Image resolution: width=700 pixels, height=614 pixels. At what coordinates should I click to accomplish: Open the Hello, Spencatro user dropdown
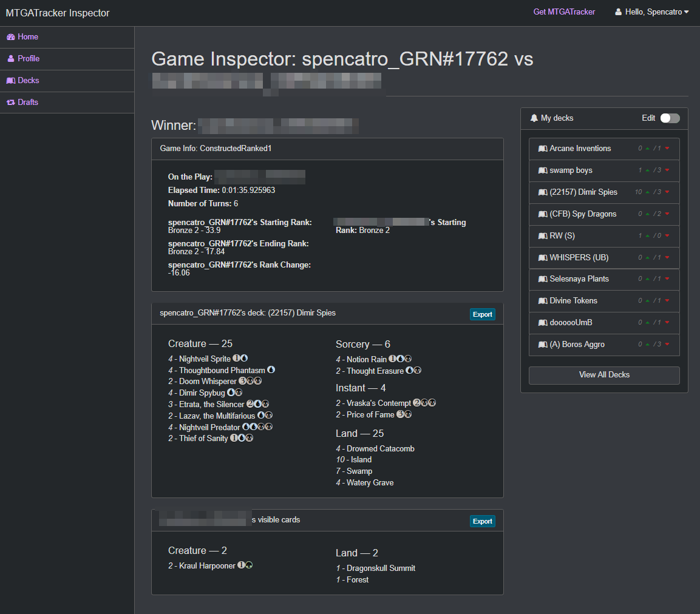click(x=652, y=12)
